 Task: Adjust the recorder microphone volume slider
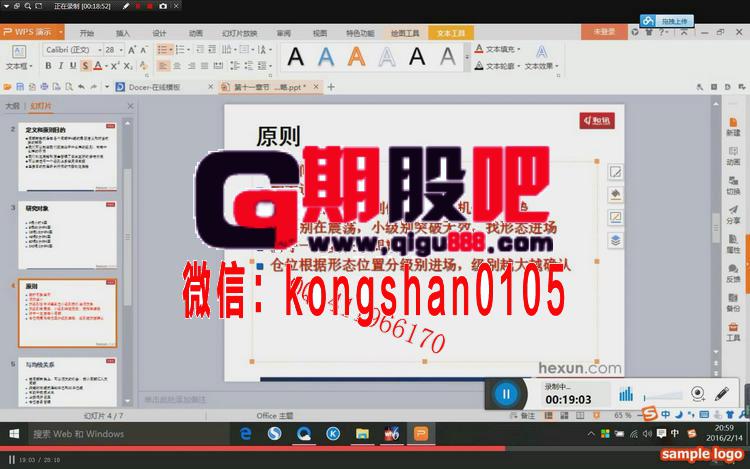(x=663, y=396)
